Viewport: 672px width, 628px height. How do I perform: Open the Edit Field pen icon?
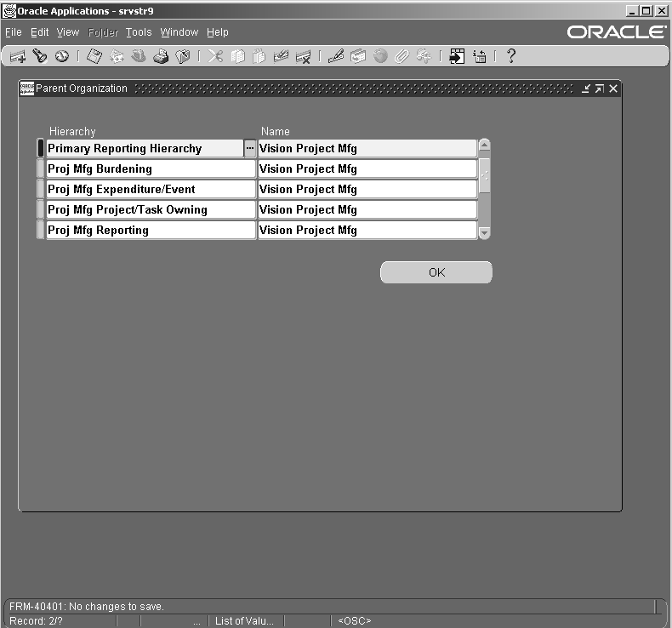tap(336, 56)
